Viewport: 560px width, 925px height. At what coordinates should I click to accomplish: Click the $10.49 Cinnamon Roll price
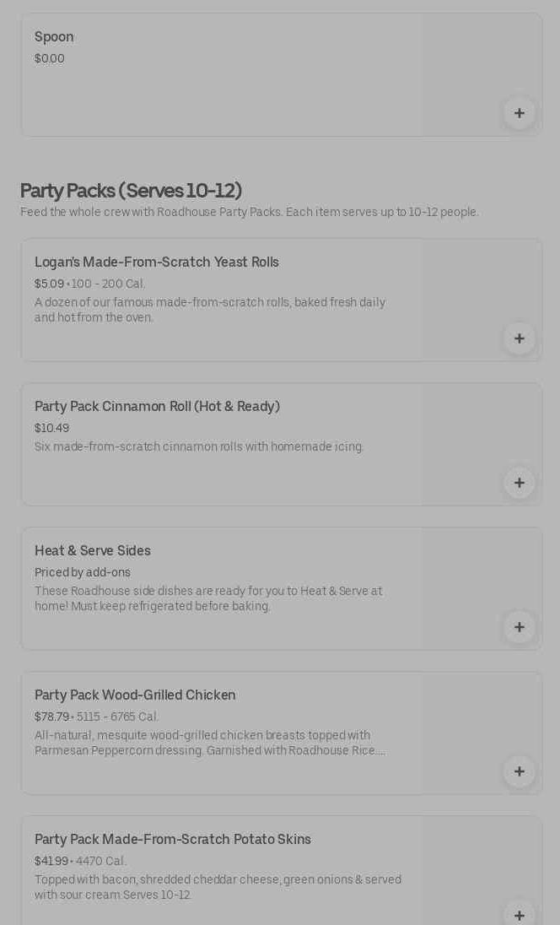(51, 429)
